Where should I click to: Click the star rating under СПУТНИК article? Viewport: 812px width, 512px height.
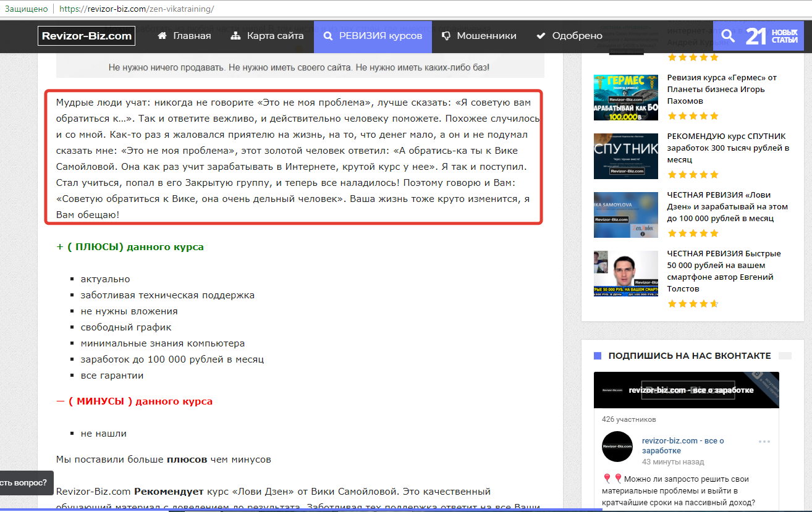(x=693, y=175)
